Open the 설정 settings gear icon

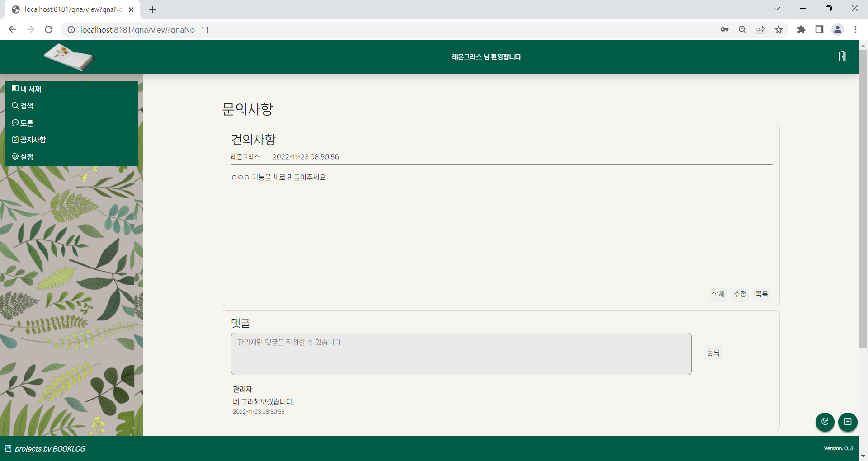[15, 156]
